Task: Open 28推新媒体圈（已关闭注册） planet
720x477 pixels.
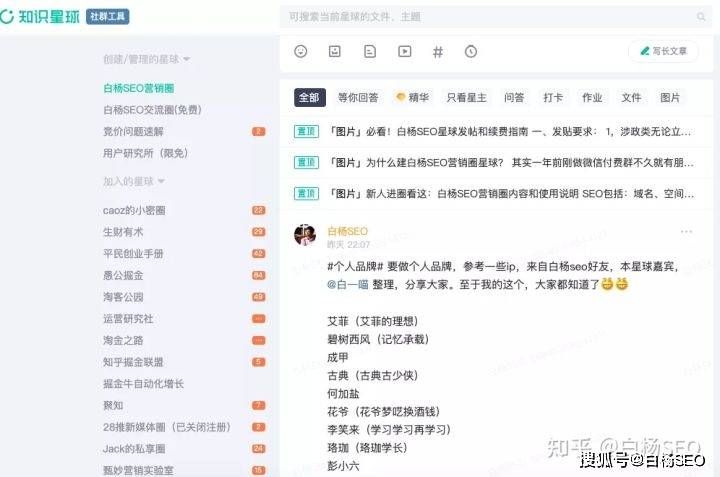Action: 166,427
